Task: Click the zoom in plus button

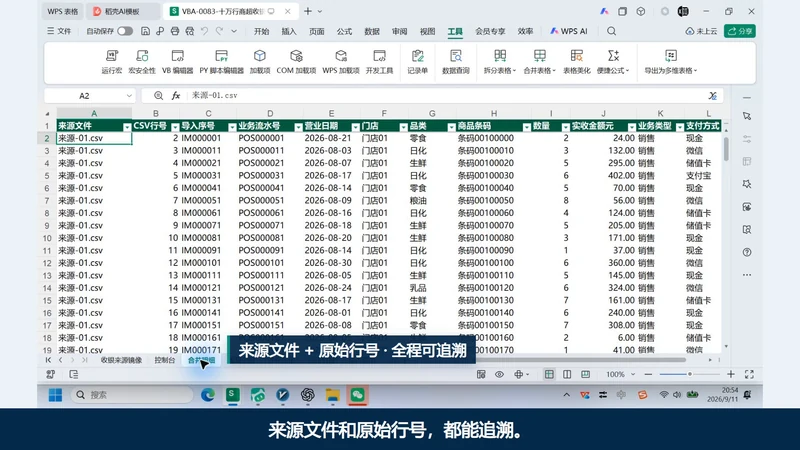Action: (x=731, y=374)
